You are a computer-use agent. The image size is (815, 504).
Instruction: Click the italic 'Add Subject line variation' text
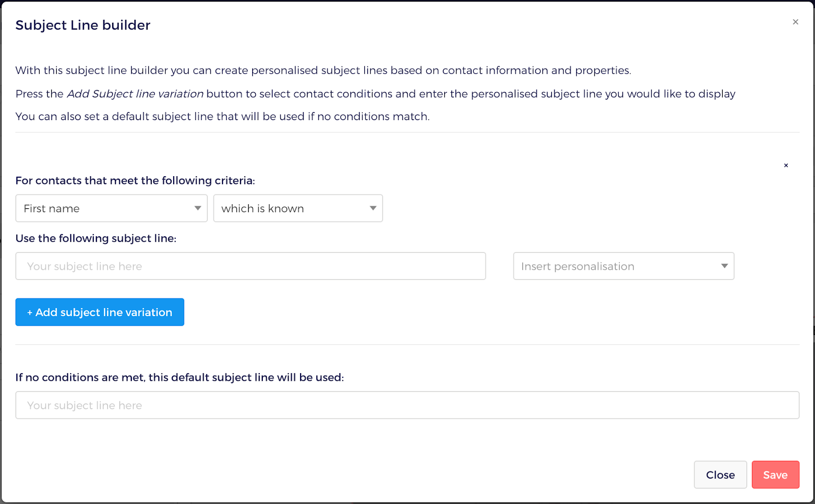click(x=135, y=94)
